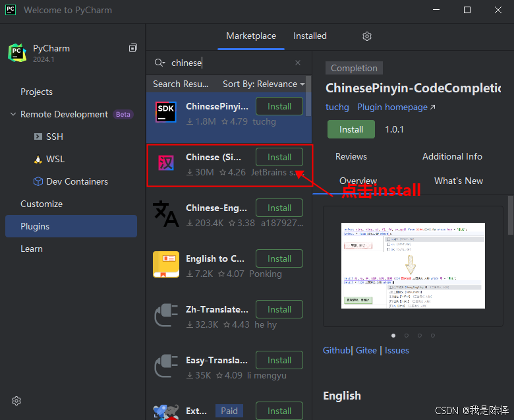
Task: Click the Paid tag on Ext plugin
Action: pyautogui.click(x=229, y=411)
